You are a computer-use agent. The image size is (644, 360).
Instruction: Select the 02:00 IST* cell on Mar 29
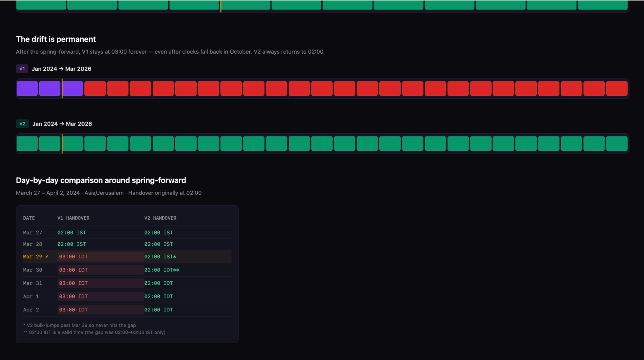point(160,257)
